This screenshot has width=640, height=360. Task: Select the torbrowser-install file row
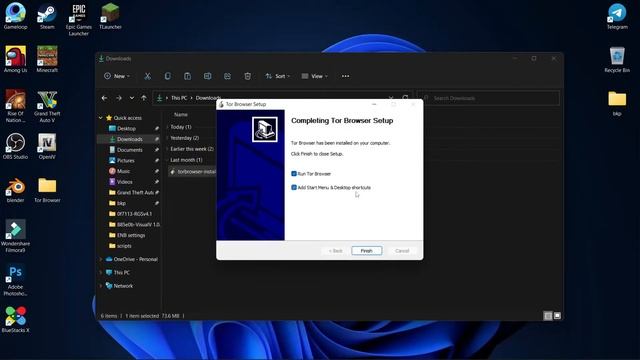(192, 171)
